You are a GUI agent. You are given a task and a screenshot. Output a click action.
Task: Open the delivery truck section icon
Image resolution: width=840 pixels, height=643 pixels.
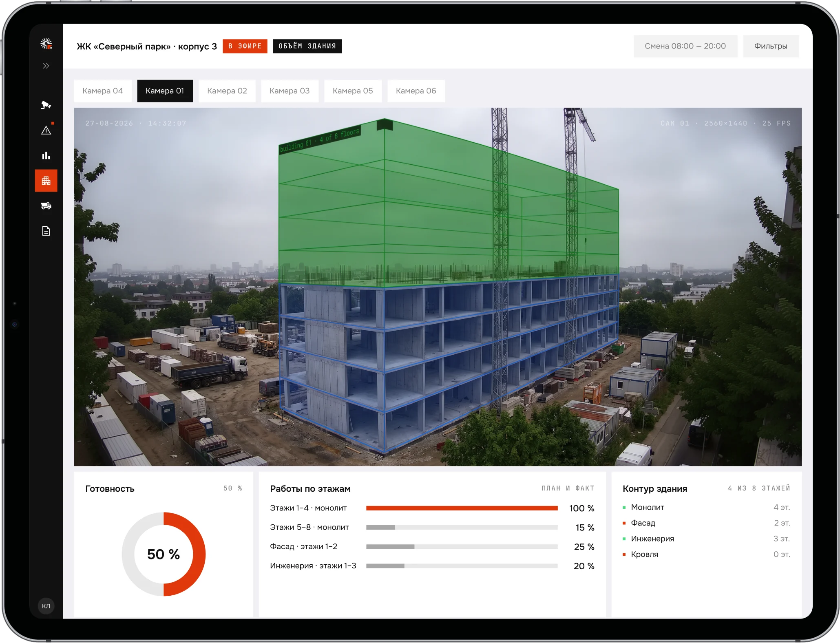[46, 206]
